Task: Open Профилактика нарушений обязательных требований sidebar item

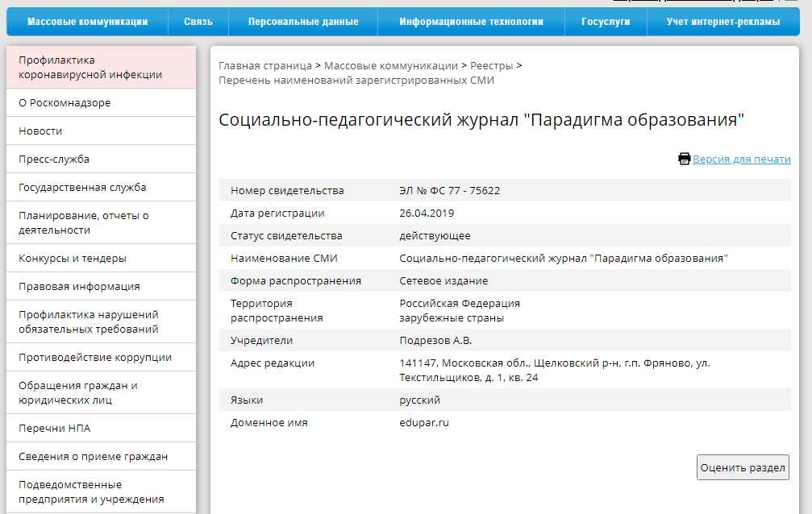Action: 102,321
